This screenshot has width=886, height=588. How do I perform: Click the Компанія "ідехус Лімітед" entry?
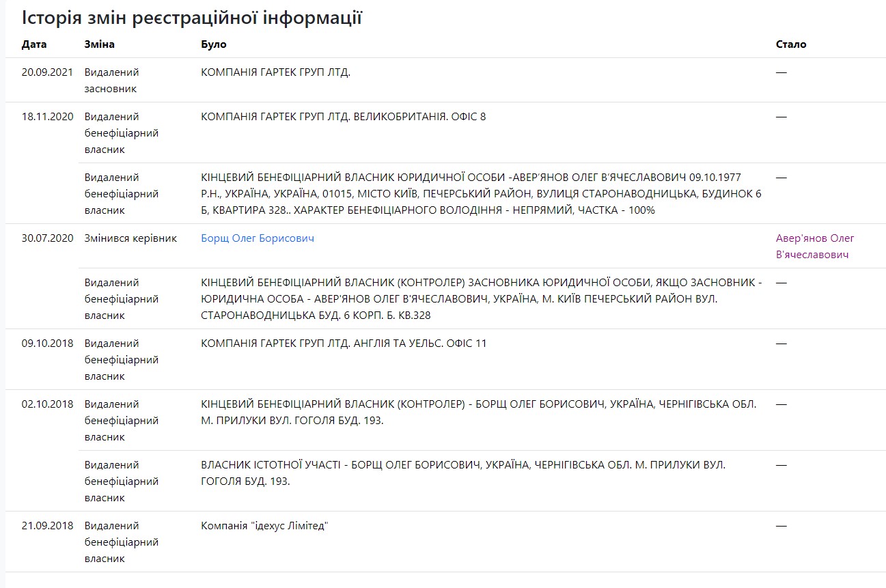[x=264, y=526]
